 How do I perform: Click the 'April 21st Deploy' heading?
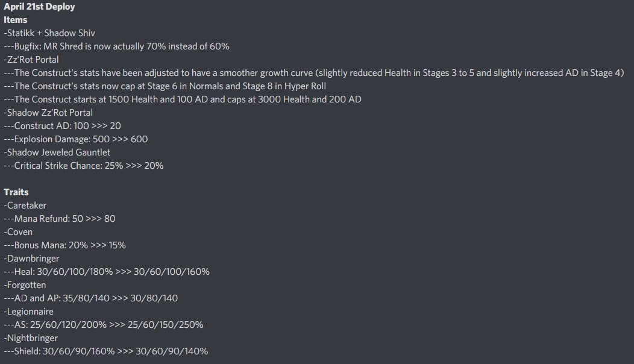(39, 7)
